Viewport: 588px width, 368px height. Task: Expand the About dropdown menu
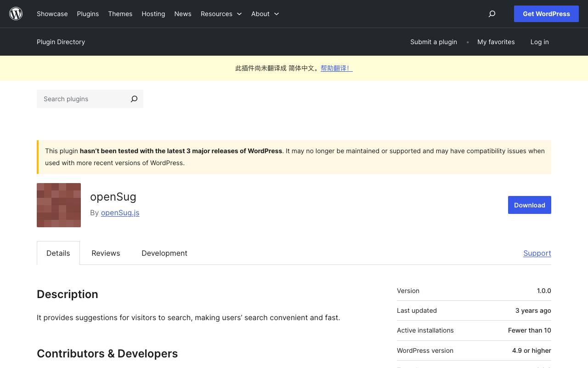coord(265,14)
